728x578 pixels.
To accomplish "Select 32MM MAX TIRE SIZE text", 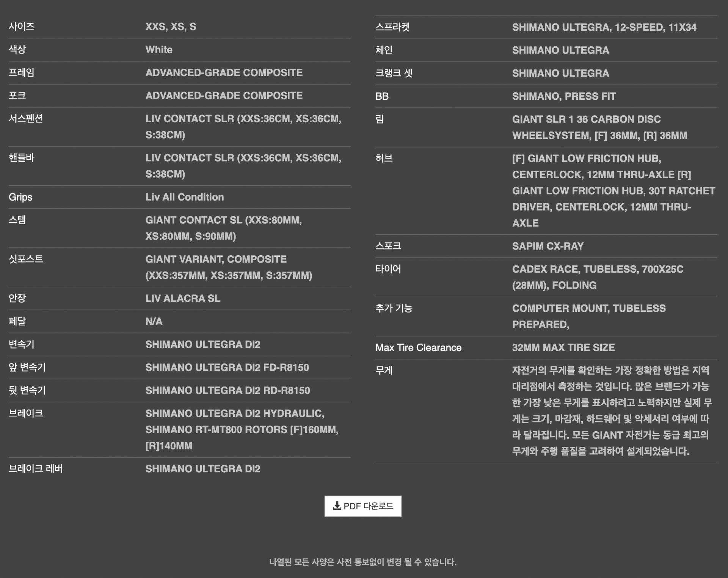I will coord(563,348).
